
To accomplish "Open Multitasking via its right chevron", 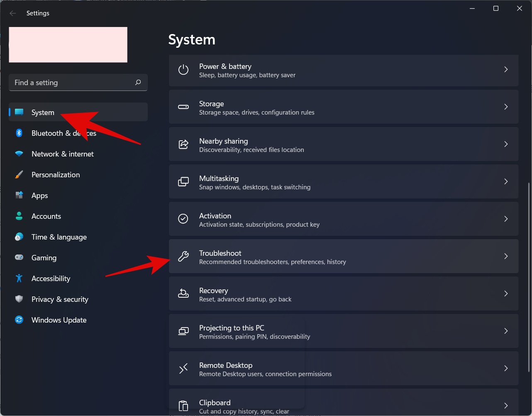I will [x=506, y=181].
